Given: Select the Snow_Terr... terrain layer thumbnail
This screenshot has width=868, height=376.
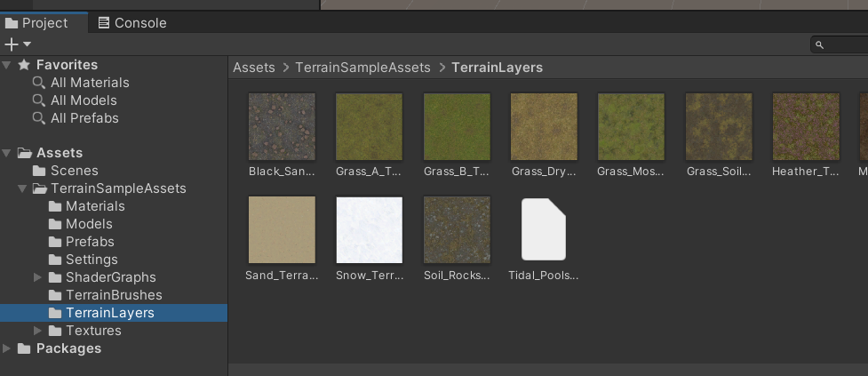Looking at the screenshot, I should pos(370,230).
